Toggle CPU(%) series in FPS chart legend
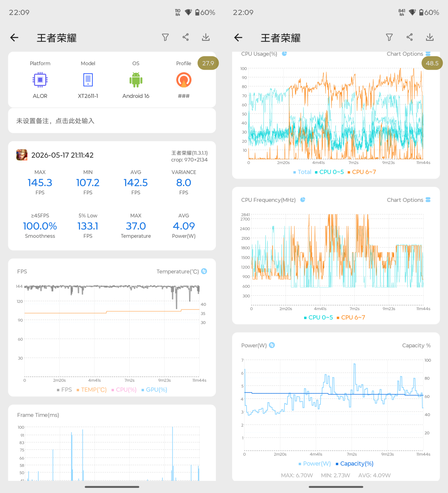The image size is (448, 493). (124, 390)
